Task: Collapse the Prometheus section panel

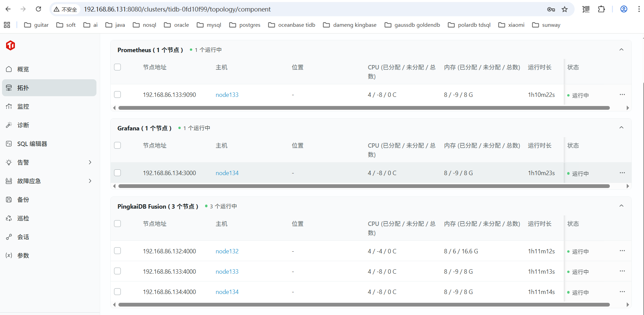Action: click(621, 50)
